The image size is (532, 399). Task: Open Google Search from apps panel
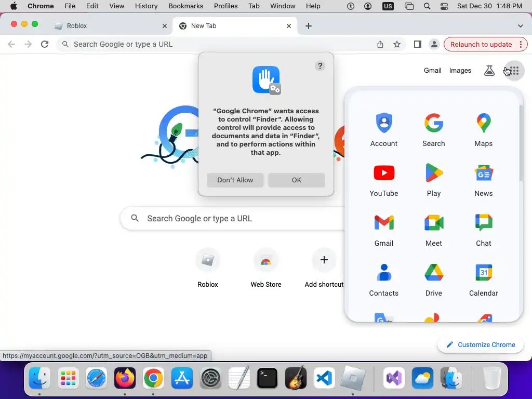[434, 129]
